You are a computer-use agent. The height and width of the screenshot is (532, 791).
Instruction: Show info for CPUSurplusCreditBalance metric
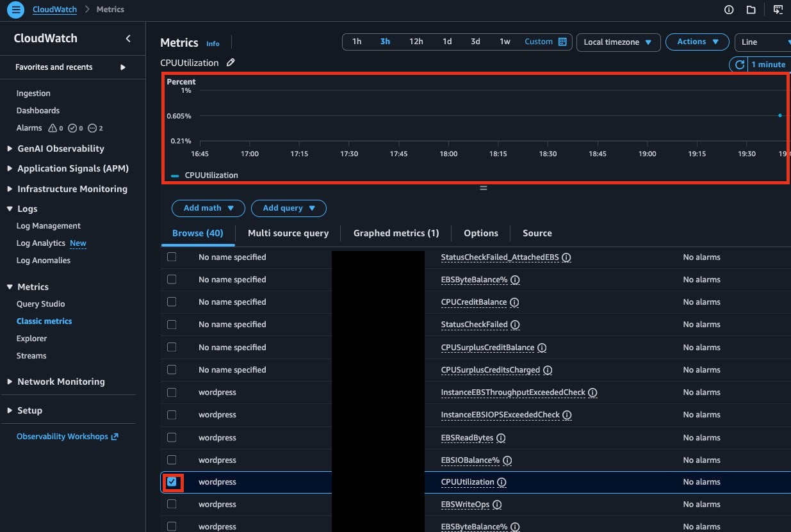point(542,348)
